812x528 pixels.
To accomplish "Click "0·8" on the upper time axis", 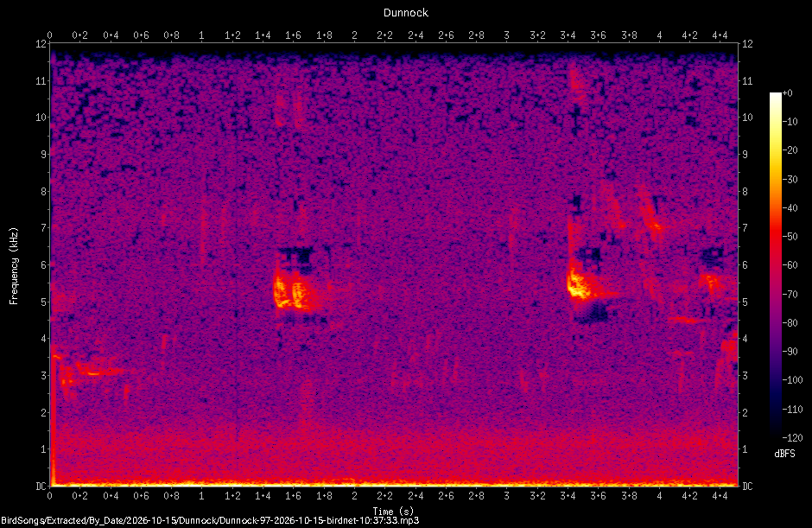I will pos(171,35).
